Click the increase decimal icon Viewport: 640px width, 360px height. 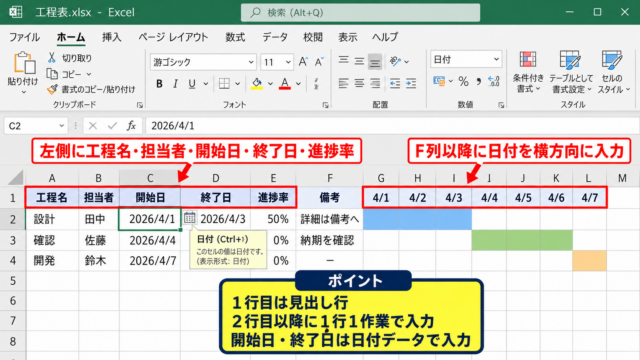pyautogui.click(x=494, y=81)
